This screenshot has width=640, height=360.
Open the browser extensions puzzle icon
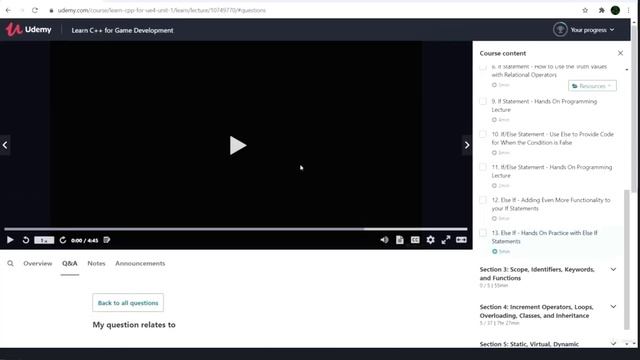(601, 10)
